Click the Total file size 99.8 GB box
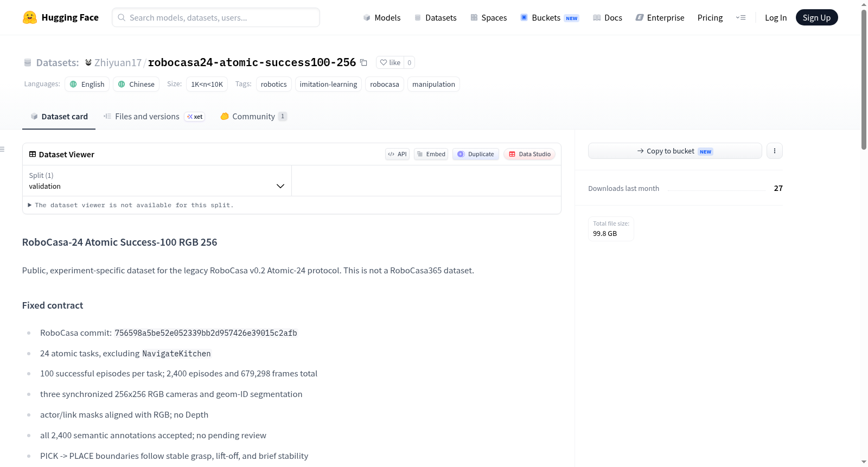This screenshot has height=467, width=868. point(611,229)
